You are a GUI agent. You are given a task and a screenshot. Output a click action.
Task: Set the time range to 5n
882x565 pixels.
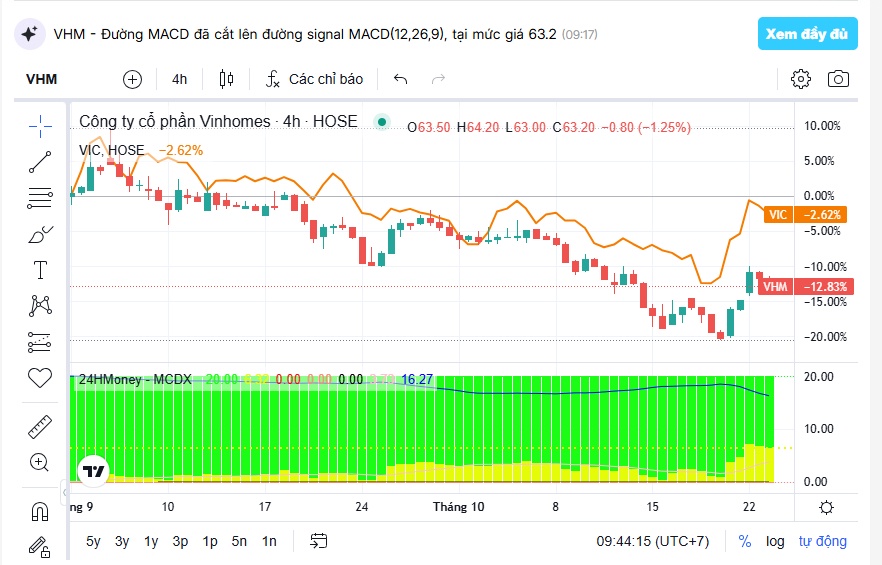click(x=239, y=541)
